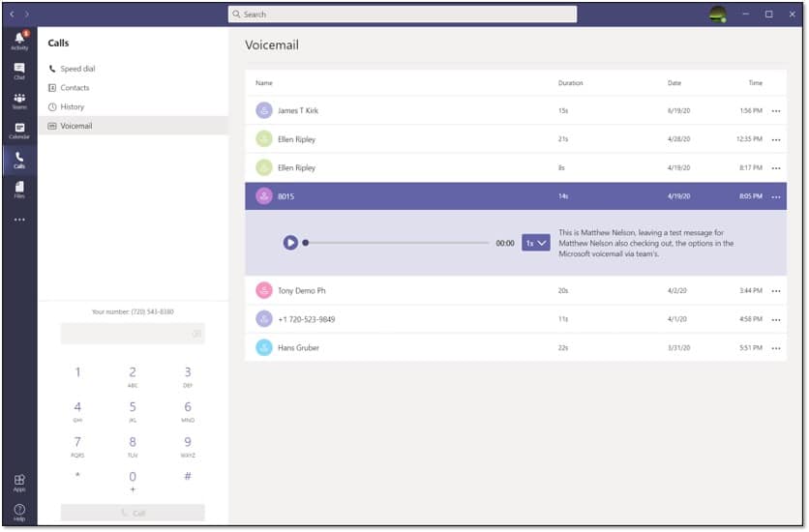Dial digit 0 on keypad
809x532 pixels.
point(133,481)
